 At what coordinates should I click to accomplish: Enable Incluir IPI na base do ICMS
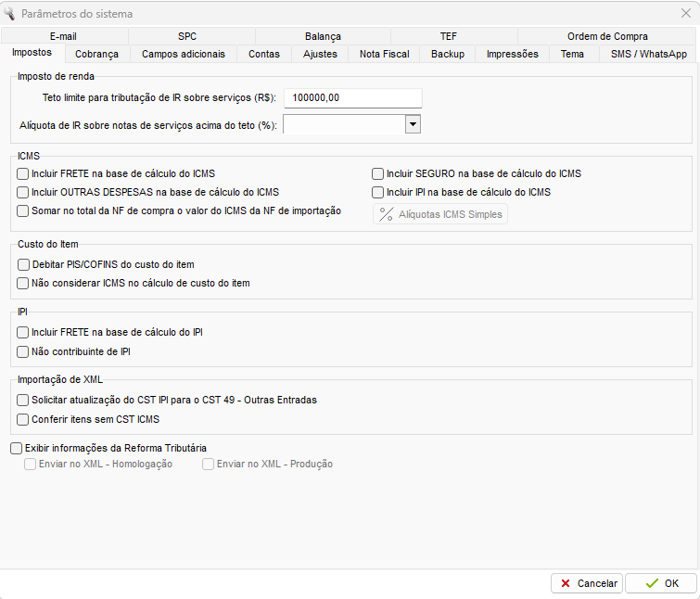(x=378, y=192)
